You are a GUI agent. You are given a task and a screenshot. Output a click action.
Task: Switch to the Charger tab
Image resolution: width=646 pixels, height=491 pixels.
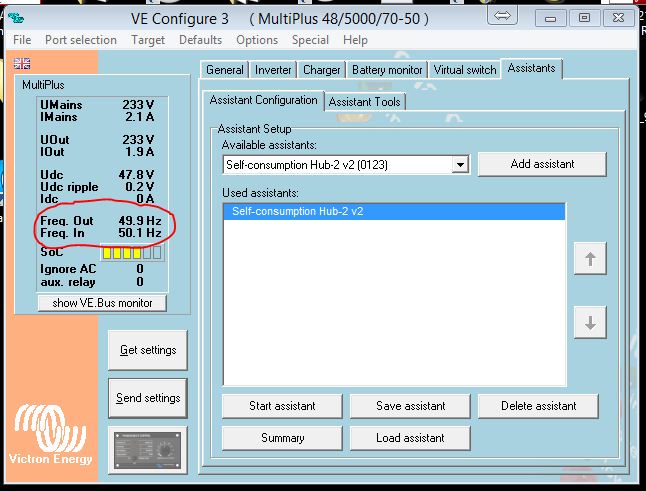pos(321,70)
